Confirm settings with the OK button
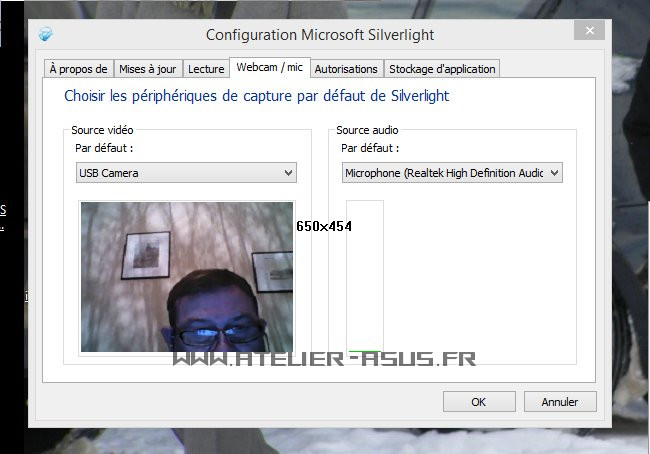Viewport: 650px width, 454px height. click(x=479, y=402)
